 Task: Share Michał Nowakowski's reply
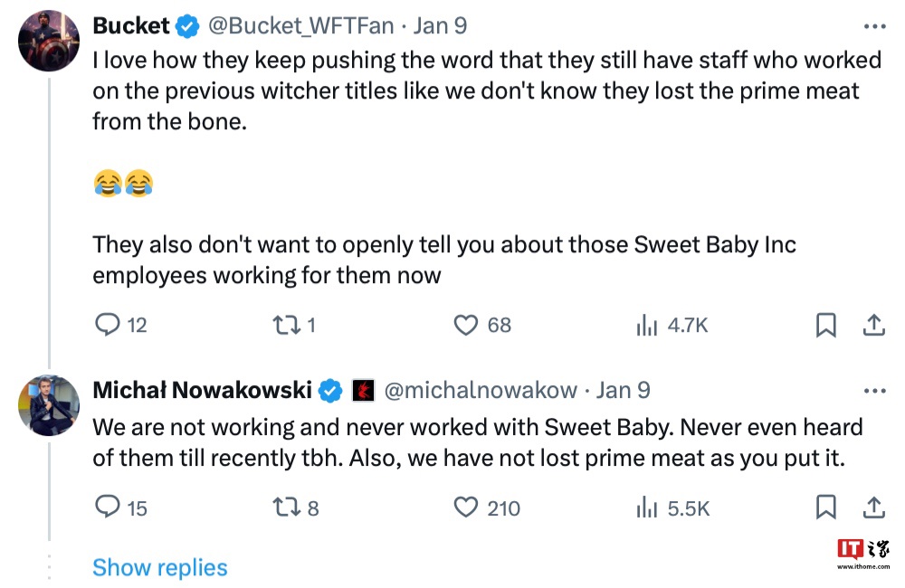point(873,507)
